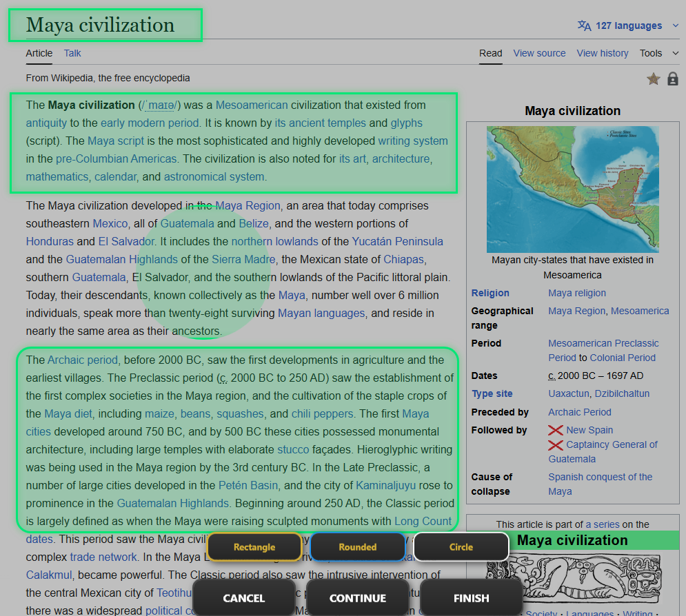Follow the astronomical system link
Viewport: 686px width, 616px height.
pos(214,177)
